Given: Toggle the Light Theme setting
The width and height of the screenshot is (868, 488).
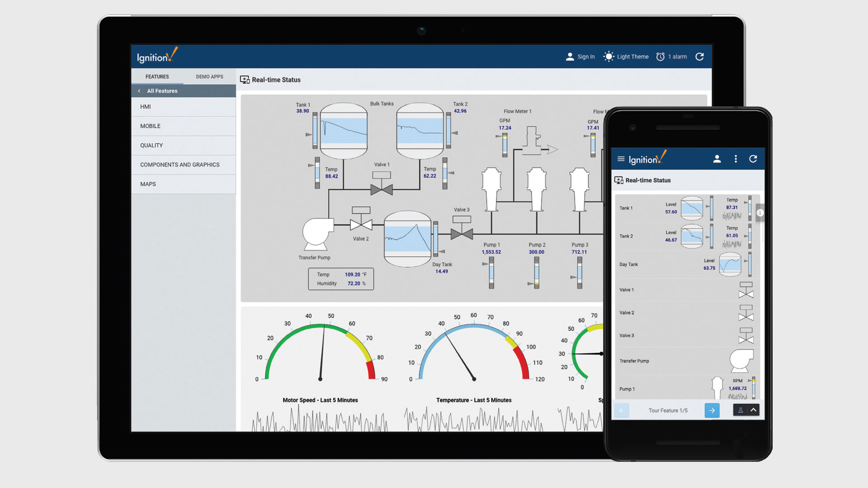Looking at the screenshot, I should tap(632, 56).
